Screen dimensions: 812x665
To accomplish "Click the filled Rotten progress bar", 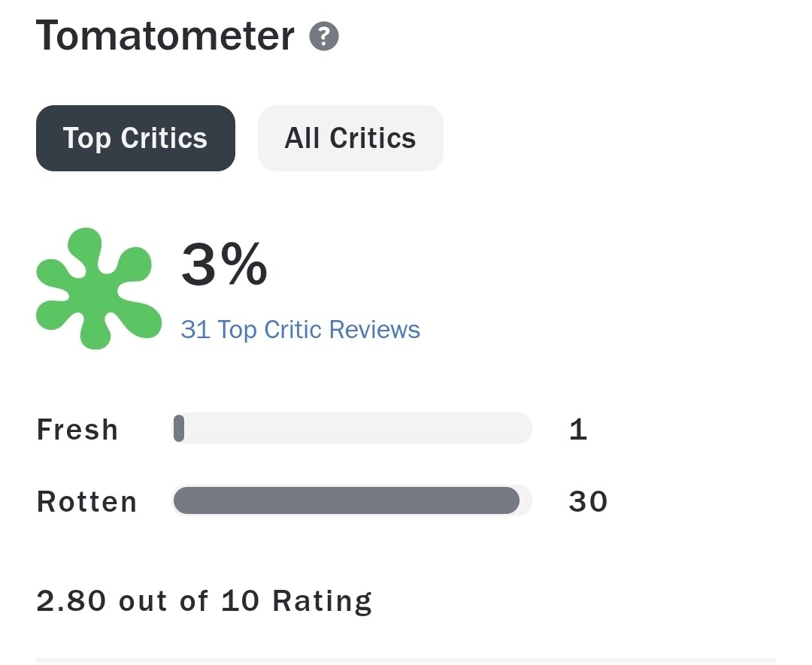I will 346,500.
